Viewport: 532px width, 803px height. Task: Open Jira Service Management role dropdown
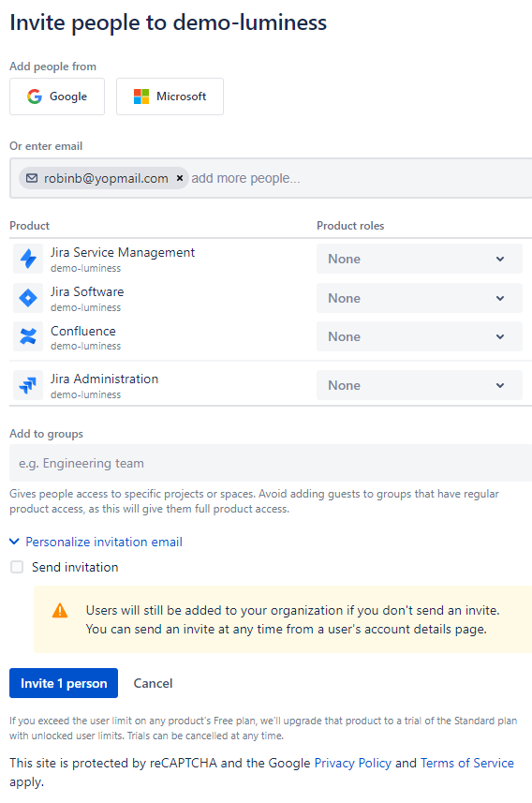click(420, 259)
